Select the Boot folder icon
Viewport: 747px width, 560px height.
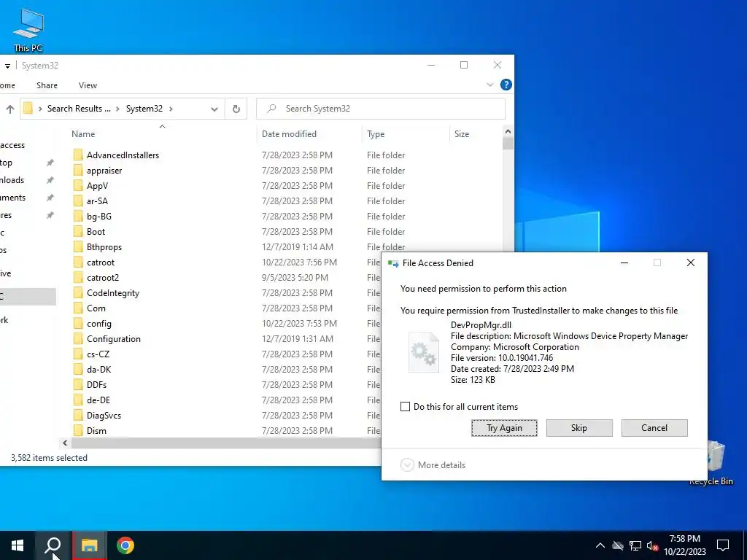(79, 232)
